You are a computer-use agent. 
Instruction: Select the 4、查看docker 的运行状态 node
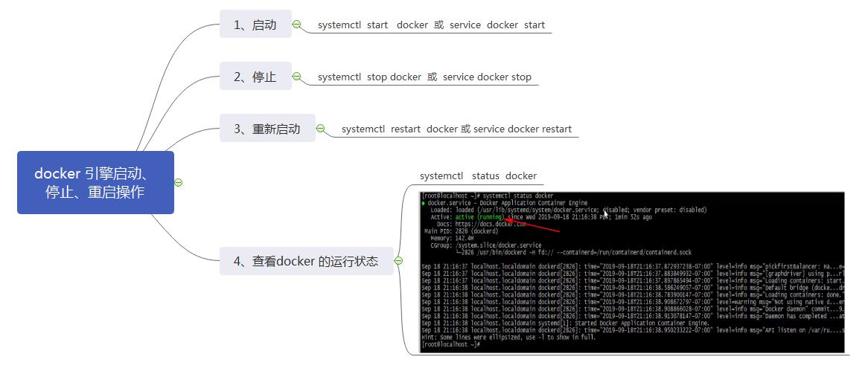point(306,261)
